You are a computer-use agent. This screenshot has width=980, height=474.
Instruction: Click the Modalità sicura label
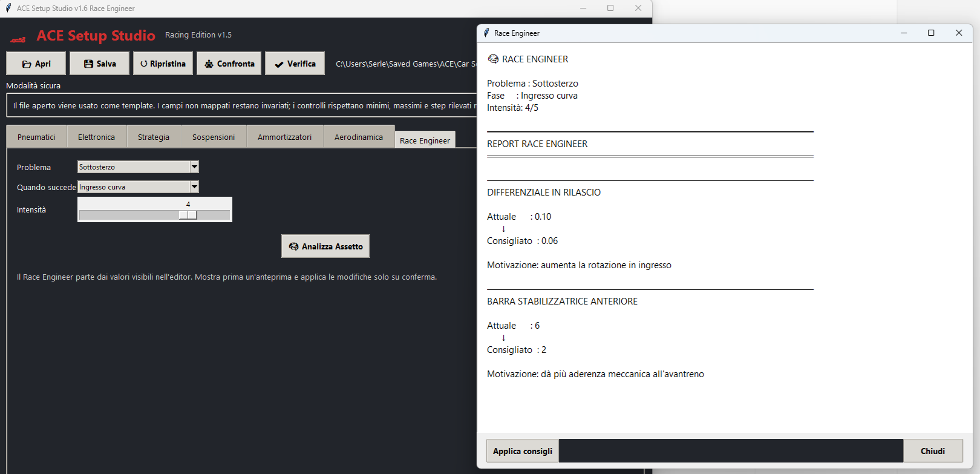[x=33, y=86]
